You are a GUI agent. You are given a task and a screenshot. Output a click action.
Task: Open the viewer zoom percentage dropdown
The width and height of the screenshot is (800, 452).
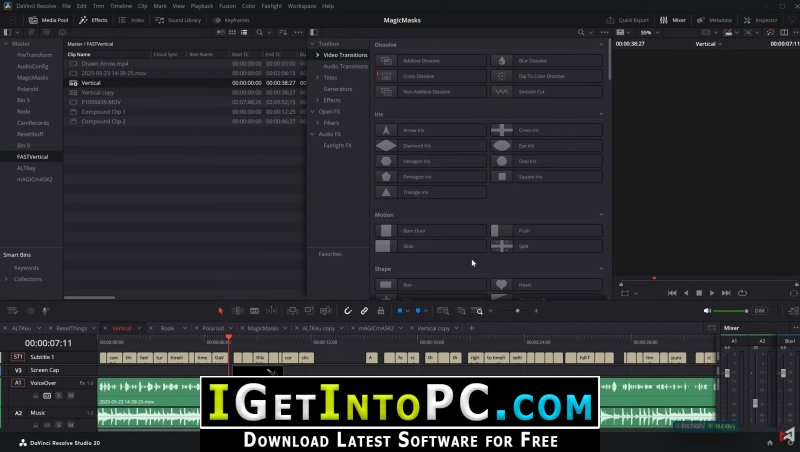(647, 32)
